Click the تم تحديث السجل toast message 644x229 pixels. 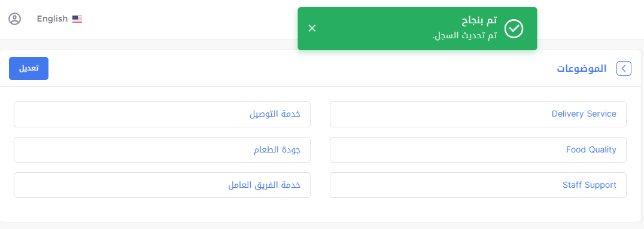point(464,36)
